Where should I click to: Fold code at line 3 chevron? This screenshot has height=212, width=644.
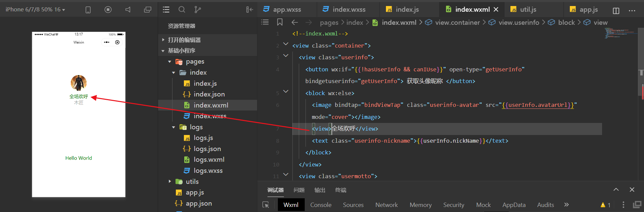click(x=286, y=56)
